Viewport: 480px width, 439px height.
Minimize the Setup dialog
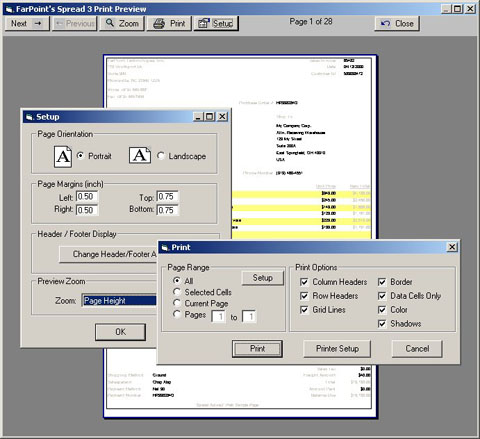[198, 117]
